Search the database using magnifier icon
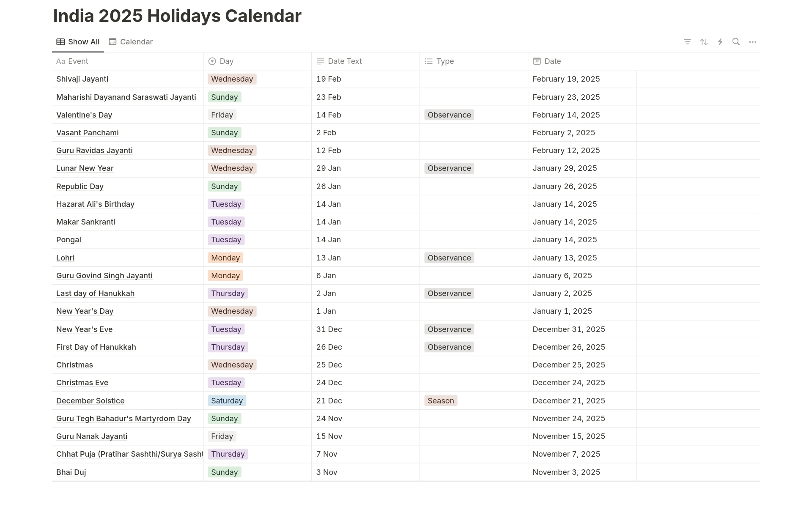This screenshot has width=812, height=507. pyautogui.click(x=736, y=41)
